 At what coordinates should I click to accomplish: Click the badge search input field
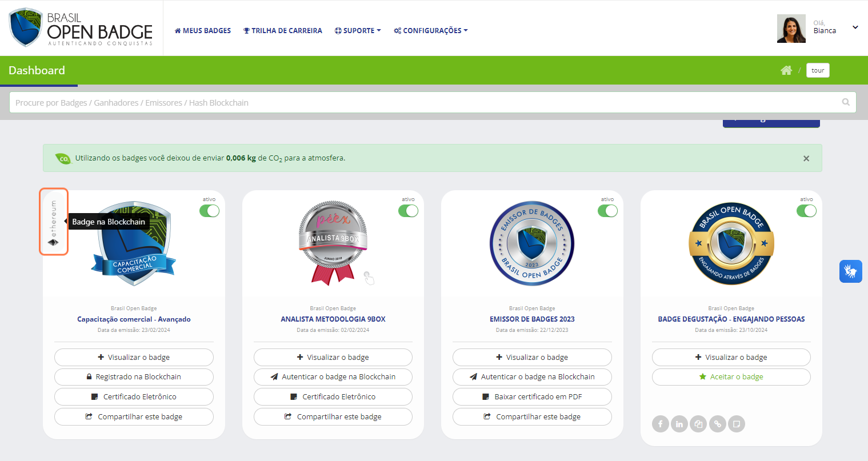[433, 102]
